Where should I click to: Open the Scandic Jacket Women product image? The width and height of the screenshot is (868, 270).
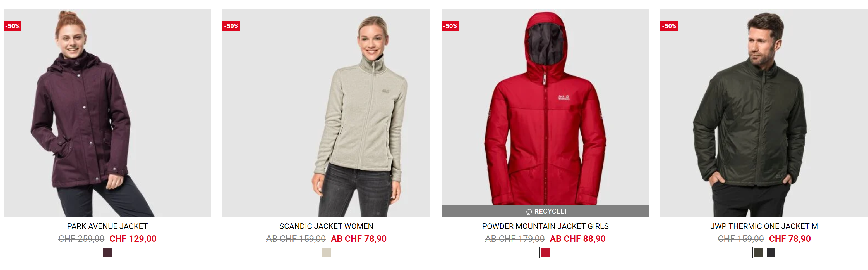coord(326,113)
